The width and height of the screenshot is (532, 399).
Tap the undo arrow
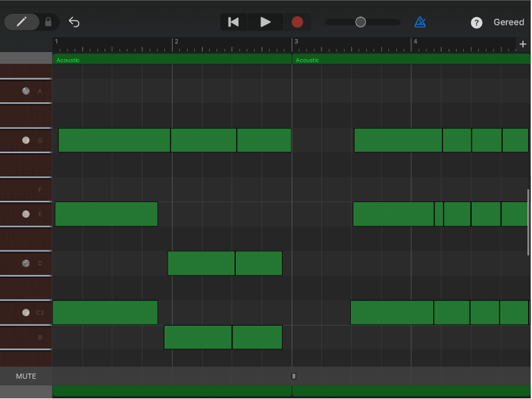(x=73, y=21)
